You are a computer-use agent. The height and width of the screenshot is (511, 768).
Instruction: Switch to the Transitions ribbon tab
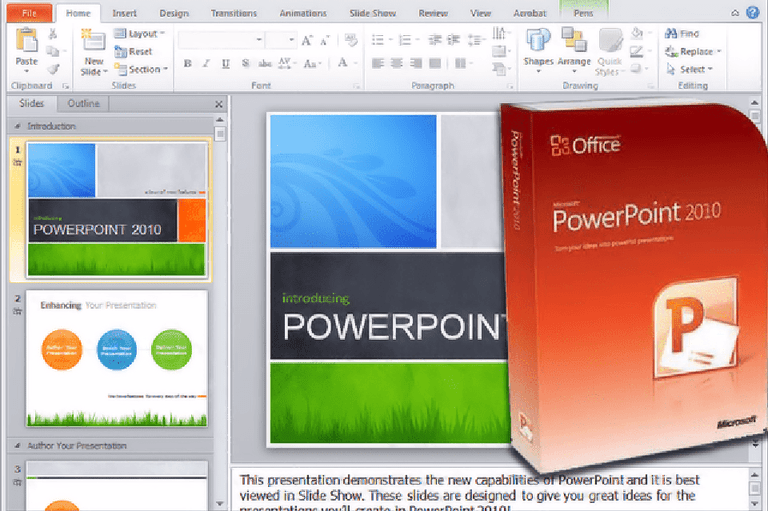tap(232, 14)
